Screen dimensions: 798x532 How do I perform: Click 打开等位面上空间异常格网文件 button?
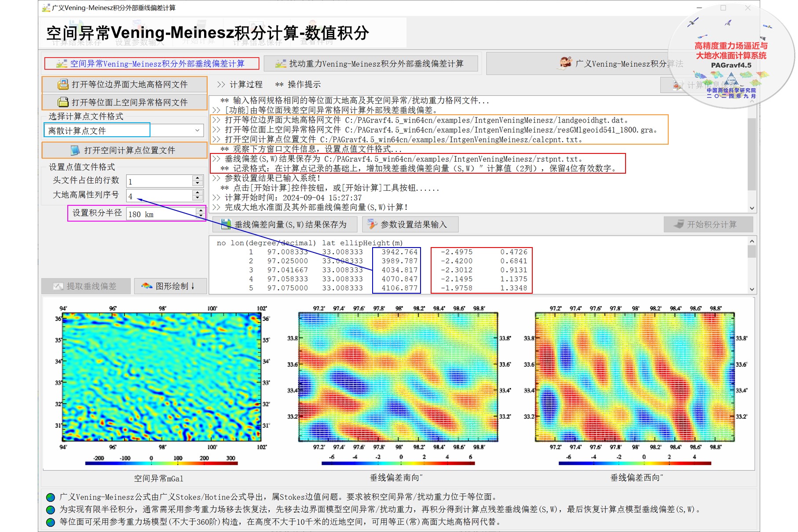tap(124, 102)
